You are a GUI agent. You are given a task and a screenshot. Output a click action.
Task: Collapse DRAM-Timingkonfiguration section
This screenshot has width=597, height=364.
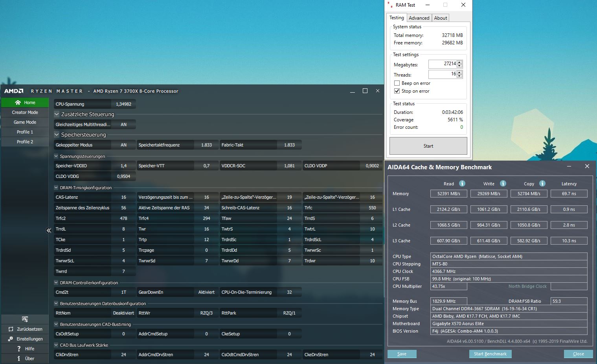[x=56, y=188]
